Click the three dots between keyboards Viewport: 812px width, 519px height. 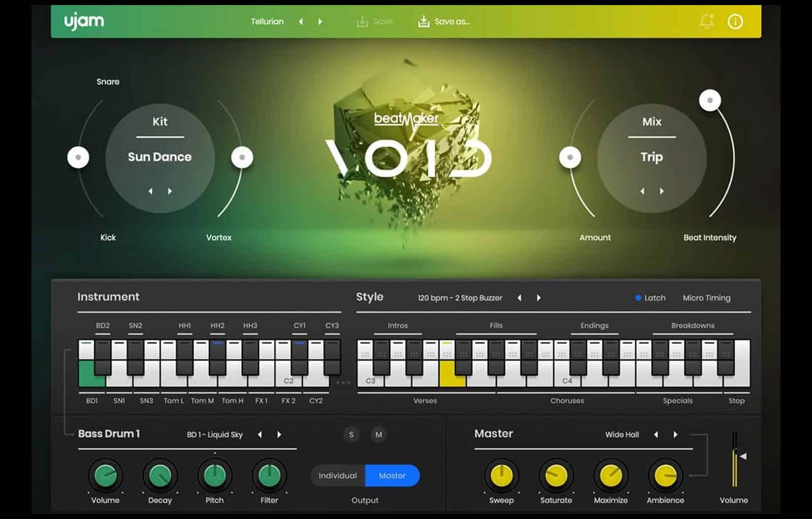[x=344, y=382]
